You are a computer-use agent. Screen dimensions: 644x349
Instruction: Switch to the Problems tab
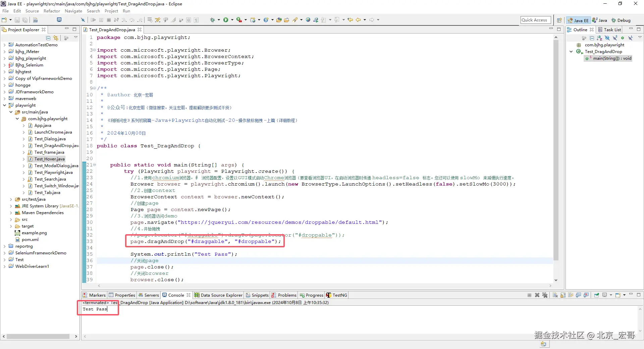[284, 295]
